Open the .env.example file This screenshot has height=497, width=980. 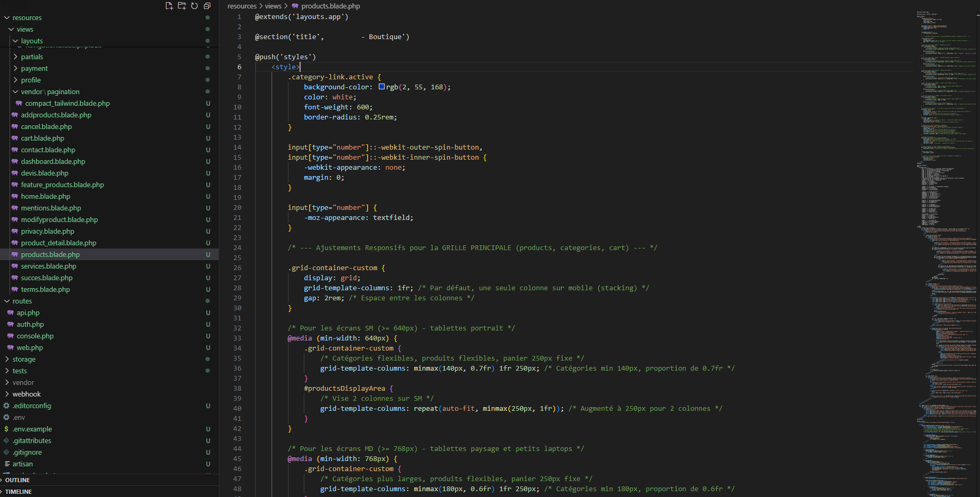[109, 429]
